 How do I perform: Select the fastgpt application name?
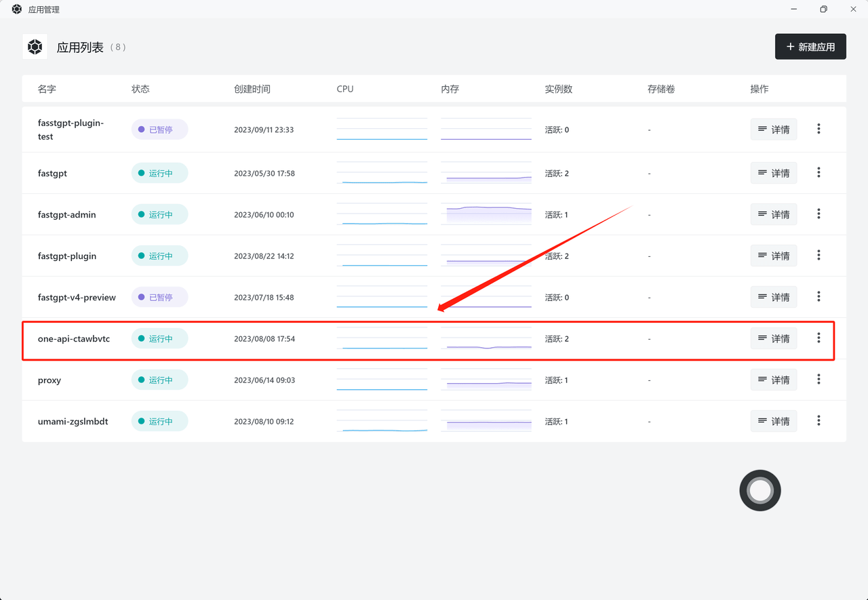click(52, 174)
